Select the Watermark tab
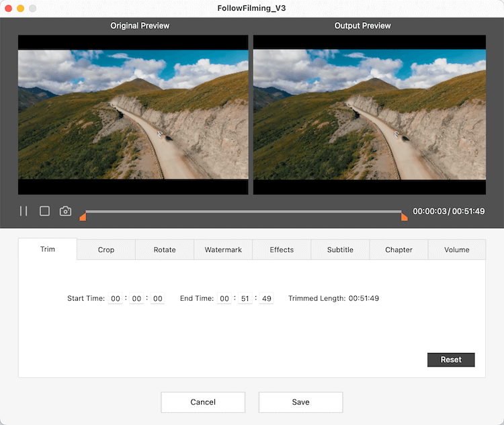This screenshot has width=504, height=425. point(223,250)
